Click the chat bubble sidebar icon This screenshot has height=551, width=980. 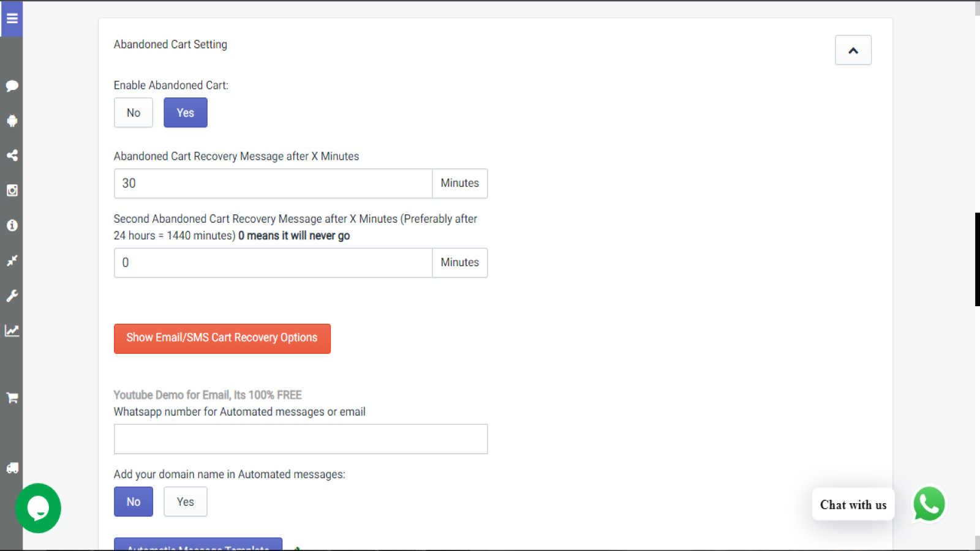(x=12, y=86)
